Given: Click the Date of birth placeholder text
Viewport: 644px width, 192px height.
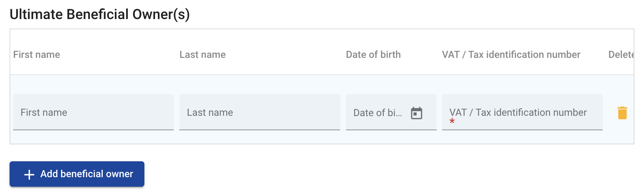Looking at the screenshot, I should click(x=377, y=113).
